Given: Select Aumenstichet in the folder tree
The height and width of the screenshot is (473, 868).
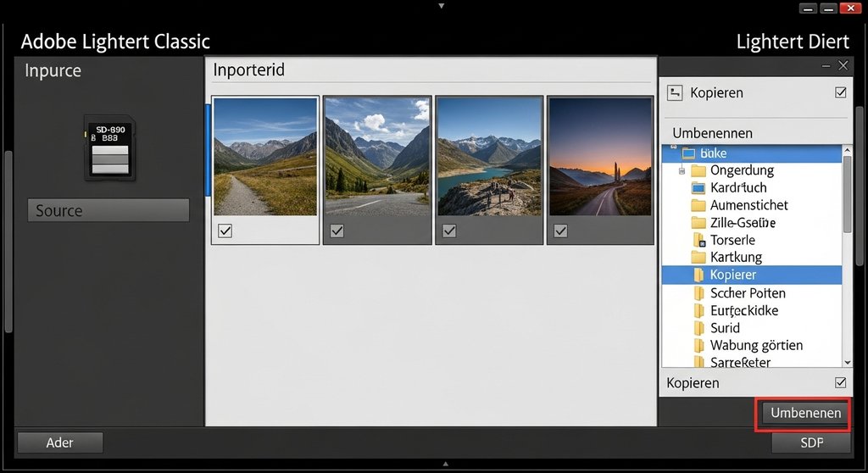Looking at the screenshot, I should click(x=749, y=205).
